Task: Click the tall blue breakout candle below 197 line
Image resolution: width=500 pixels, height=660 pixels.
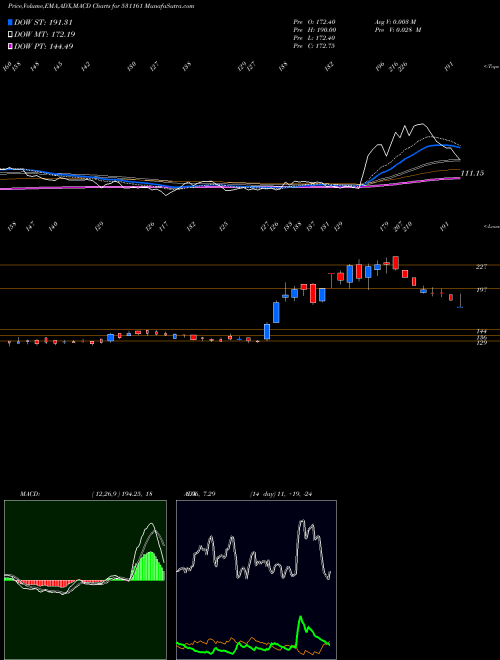Action: pyautogui.click(x=276, y=312)
